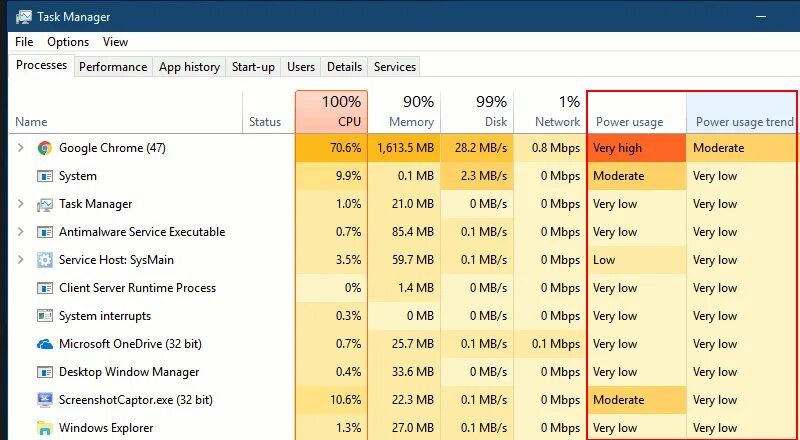Viewport: 800px width, 440px height.
Task: Sort processes by the CPU column
Action: coord(331,112)
